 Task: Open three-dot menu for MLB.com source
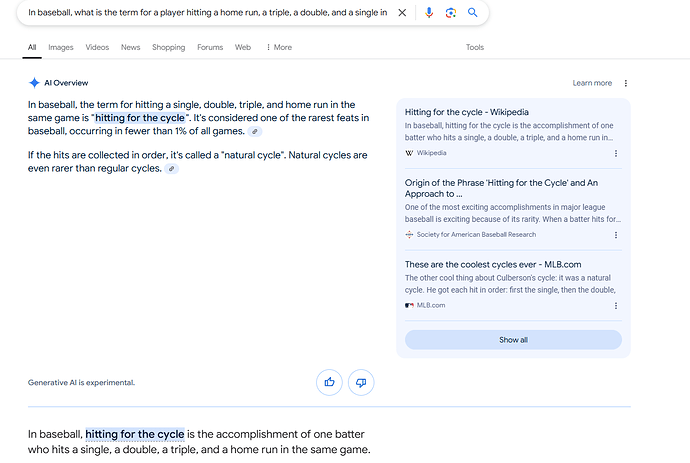tap(616, 305)
